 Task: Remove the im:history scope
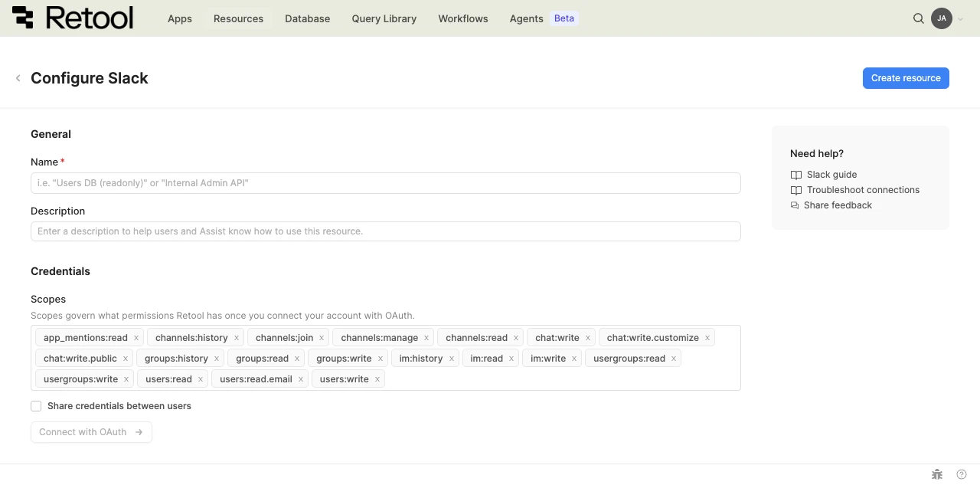click(452, 359)
